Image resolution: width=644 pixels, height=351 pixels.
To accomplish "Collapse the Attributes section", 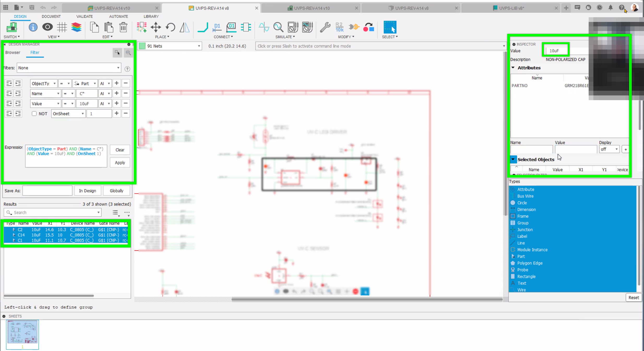I will click(513, 68).
